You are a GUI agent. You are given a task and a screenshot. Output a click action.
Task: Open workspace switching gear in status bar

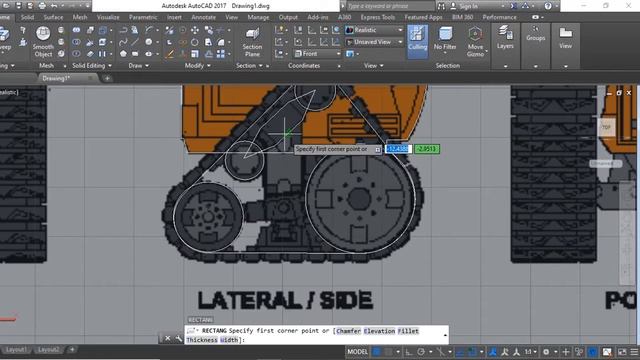546,351
